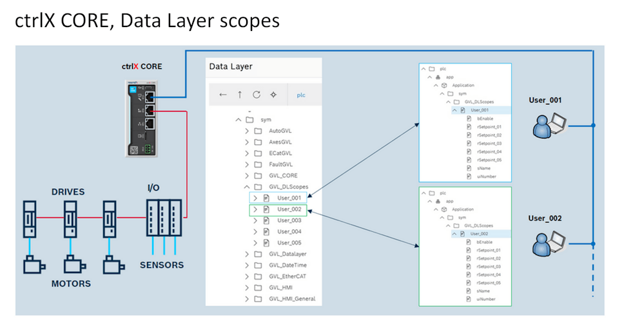Collapse the plc node in User_002 panel
This screenshot has height=324, width=644.
(x=424, y=193)
